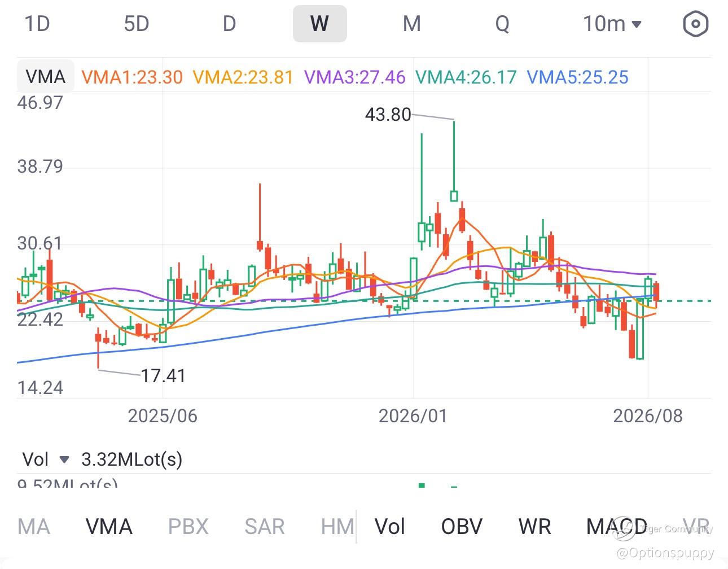Select the MACD sub indicator
728x569 pixels.
coord(617,527)
